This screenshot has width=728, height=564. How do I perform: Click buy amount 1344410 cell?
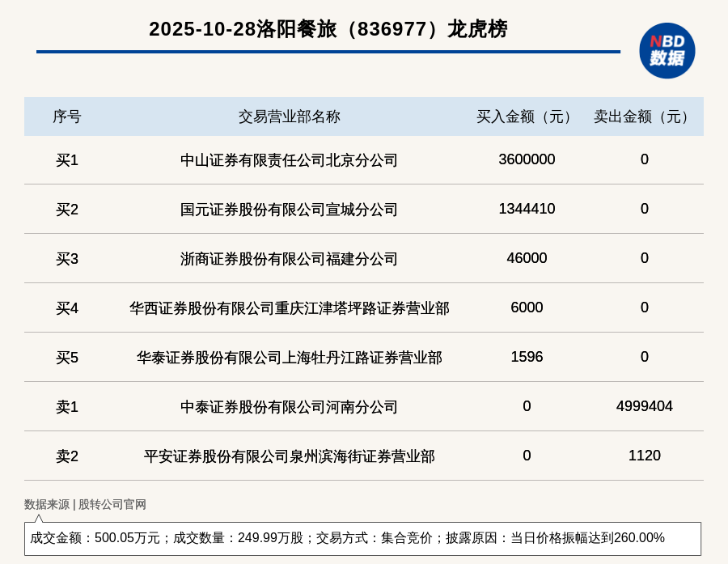pyautogui.click(x=527, y=209)
